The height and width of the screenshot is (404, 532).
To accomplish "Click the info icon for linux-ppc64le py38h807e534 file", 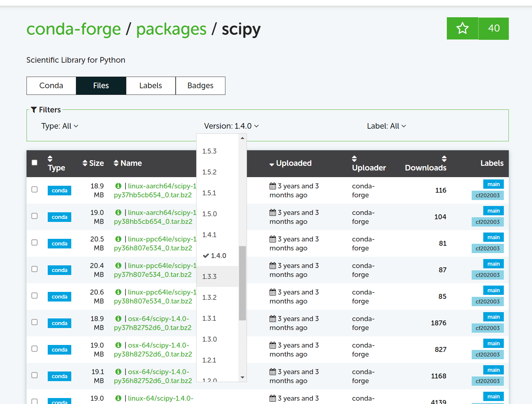I will [x=118, y=292].
